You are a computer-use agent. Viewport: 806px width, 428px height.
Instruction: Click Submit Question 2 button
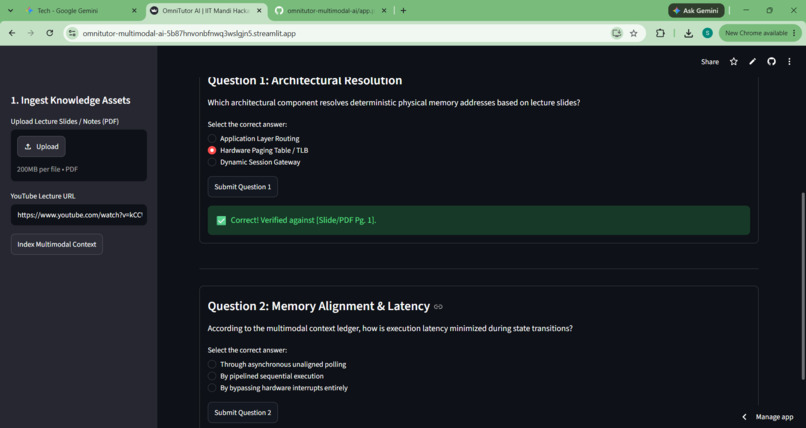243,412
